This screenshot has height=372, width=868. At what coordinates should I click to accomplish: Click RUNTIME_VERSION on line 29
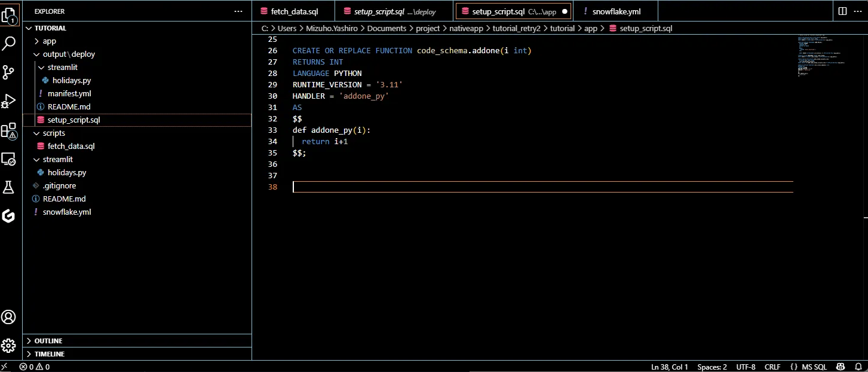[x=327, y=84]
